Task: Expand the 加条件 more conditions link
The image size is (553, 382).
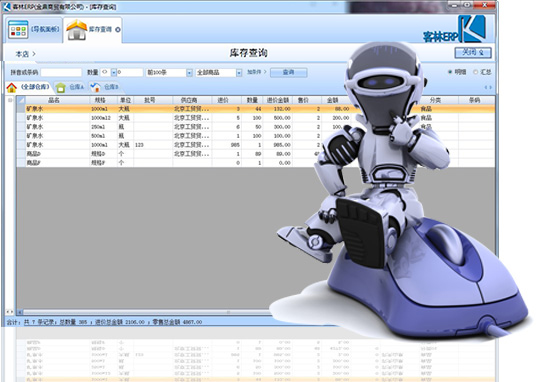Action: click(256, 72)
